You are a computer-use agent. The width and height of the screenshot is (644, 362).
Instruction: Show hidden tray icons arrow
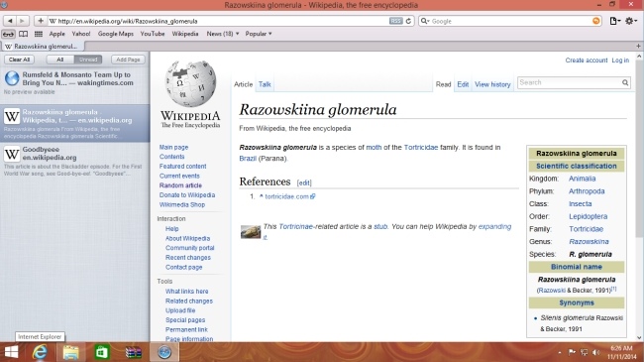point(560,352)
